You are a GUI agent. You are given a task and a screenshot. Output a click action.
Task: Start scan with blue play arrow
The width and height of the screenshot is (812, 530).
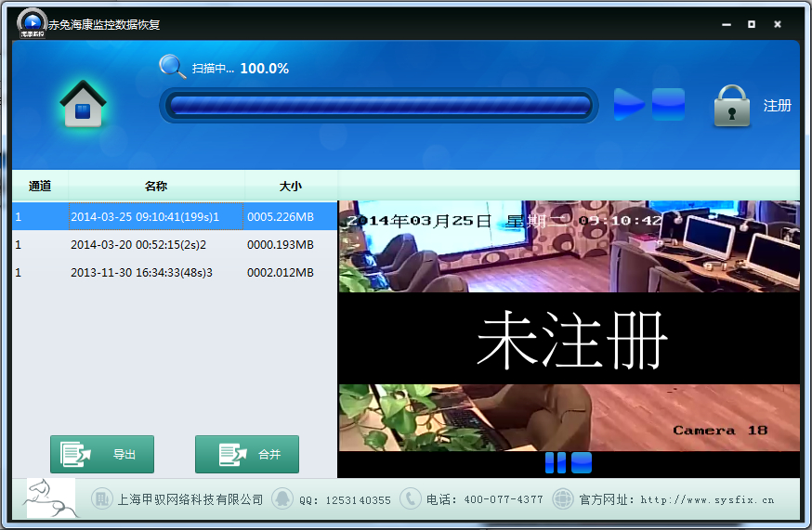click(628, 104)
